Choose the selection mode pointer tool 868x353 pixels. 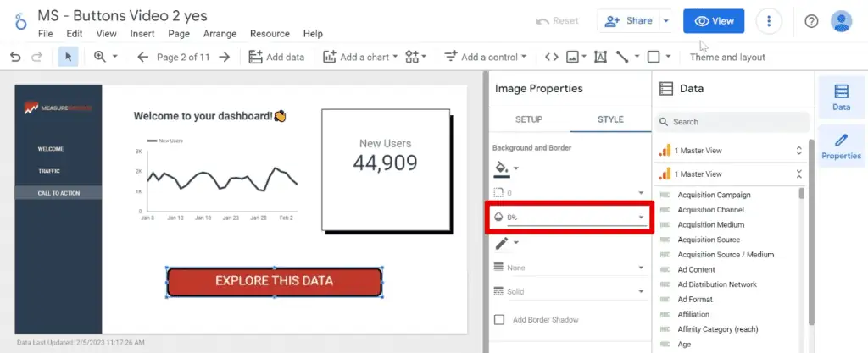pos(67,57)
